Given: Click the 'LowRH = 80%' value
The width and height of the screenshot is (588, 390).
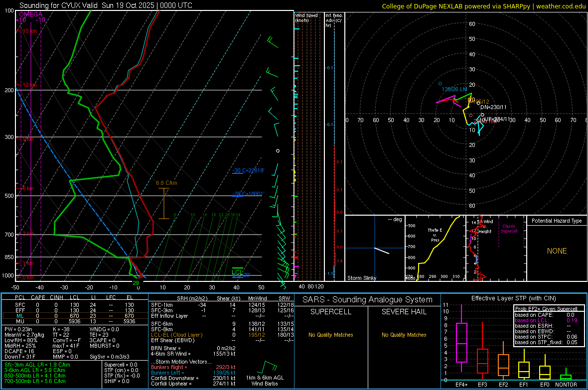Looking at the screenshot, I should (x=20, y=341).
